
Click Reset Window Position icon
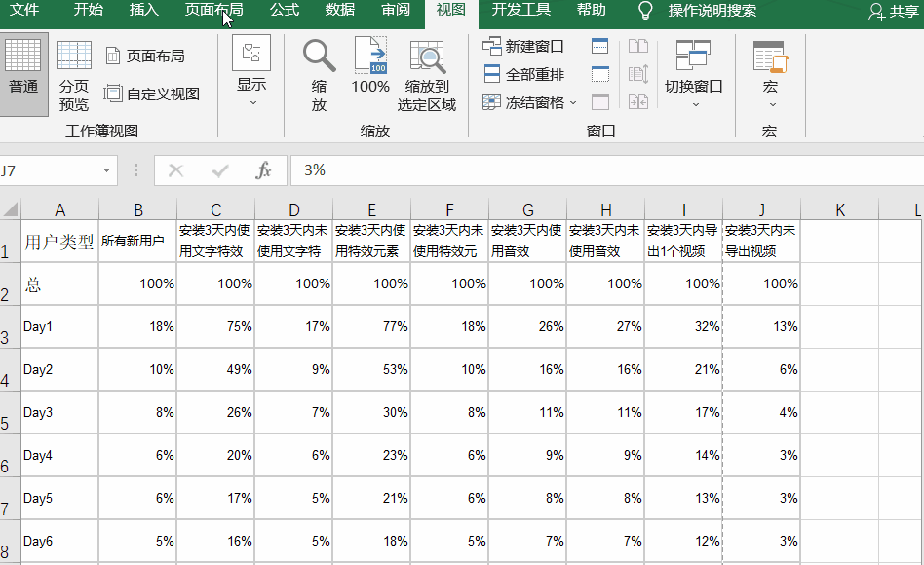pos(638,102)
